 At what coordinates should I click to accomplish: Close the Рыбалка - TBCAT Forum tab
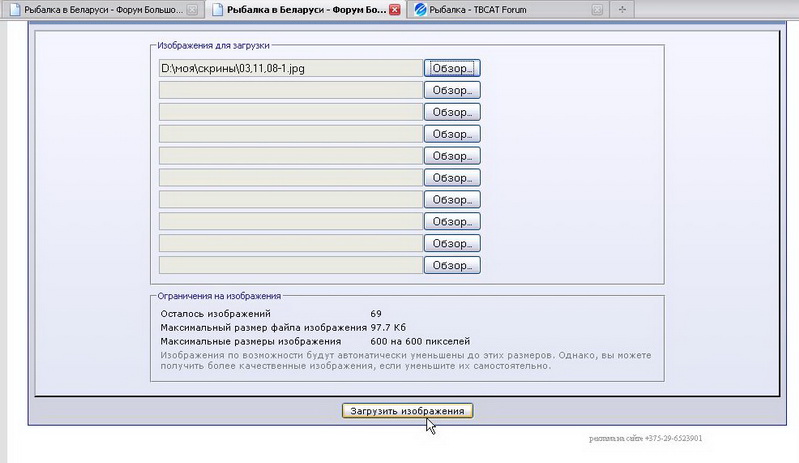597,10
